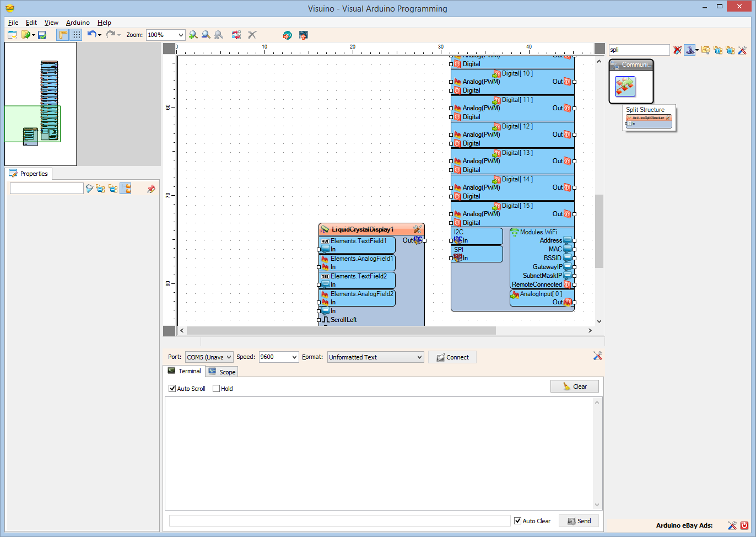Disable Auto Clear for the send field
The height and width of the screenshot is (537, 756).
(517, 520)
